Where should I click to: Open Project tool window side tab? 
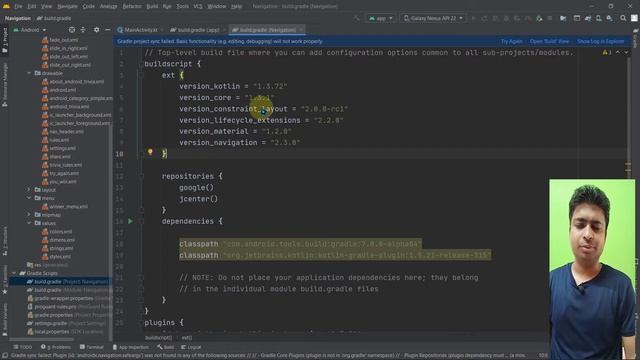coord(5,40)
